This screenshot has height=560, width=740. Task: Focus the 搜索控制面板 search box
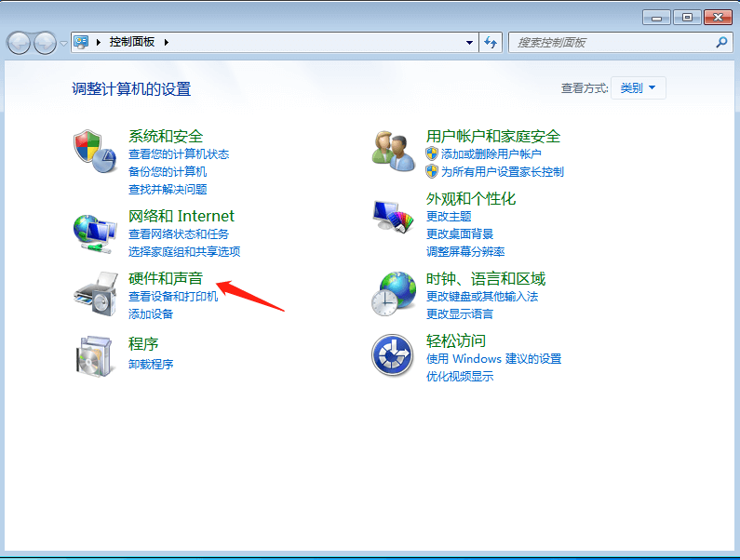[620, 43]
